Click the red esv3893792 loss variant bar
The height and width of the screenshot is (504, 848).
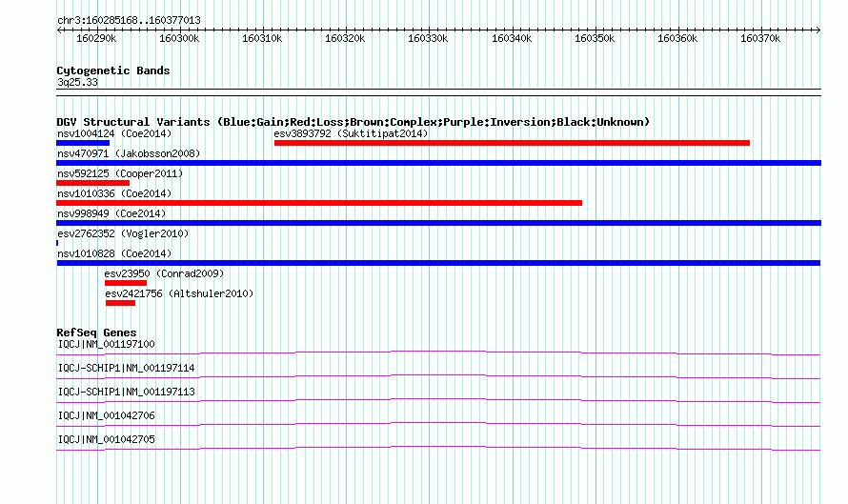(513, 143)
